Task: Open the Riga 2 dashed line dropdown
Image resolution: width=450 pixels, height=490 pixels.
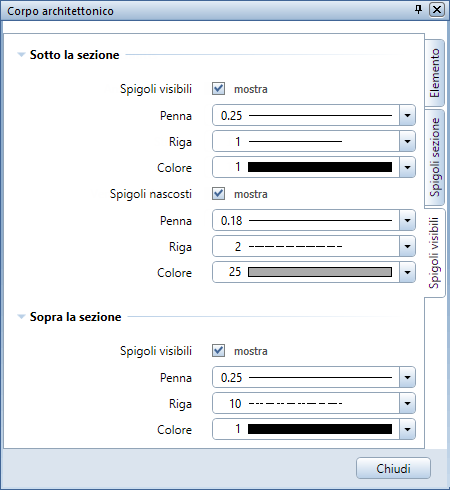Action: click(407, 246)
